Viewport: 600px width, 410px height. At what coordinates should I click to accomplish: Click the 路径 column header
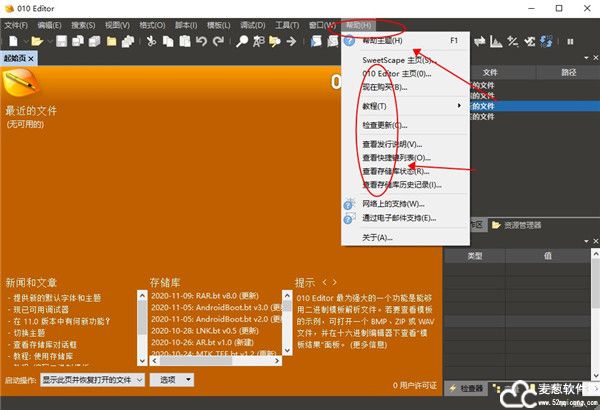pyautogui.click(x=568, y=72)
